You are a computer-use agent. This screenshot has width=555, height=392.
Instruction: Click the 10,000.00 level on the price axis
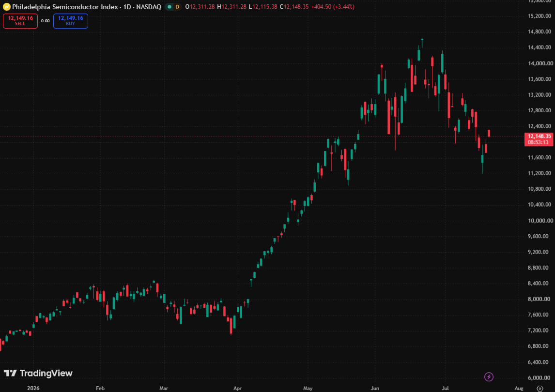(x=540, y=220)
